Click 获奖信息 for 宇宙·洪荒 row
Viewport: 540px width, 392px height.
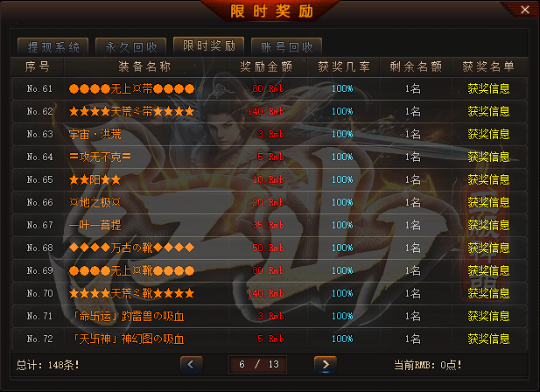point(488,134)
